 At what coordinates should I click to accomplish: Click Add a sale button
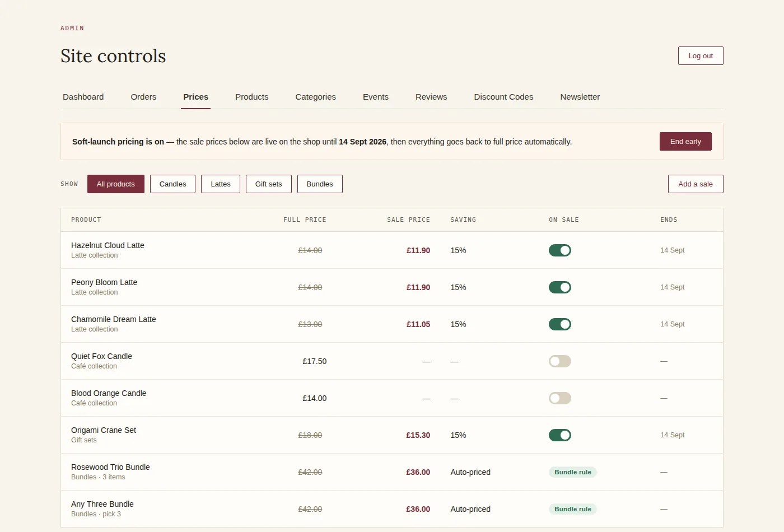pyautogui.click(x=696, y=184)
